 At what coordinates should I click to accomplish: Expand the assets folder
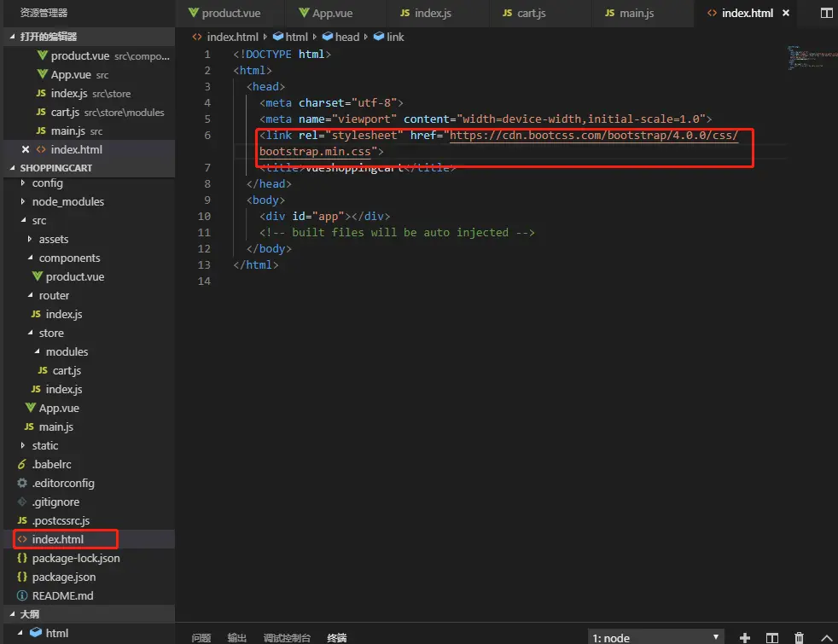[89, 239]
